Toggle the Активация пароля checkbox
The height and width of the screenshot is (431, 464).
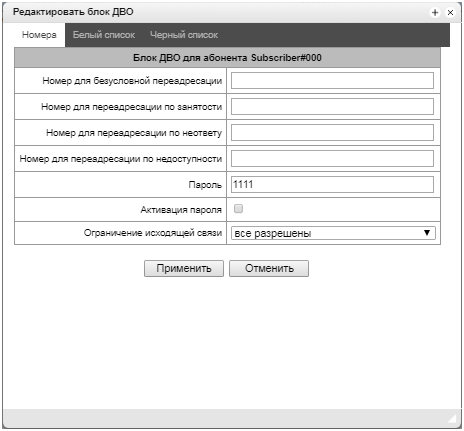coord(238,209)
